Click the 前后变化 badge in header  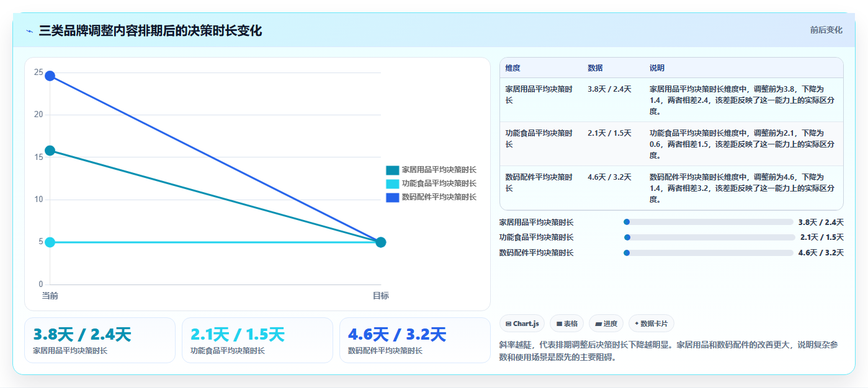pyautogui.click(x=826, y=30)
